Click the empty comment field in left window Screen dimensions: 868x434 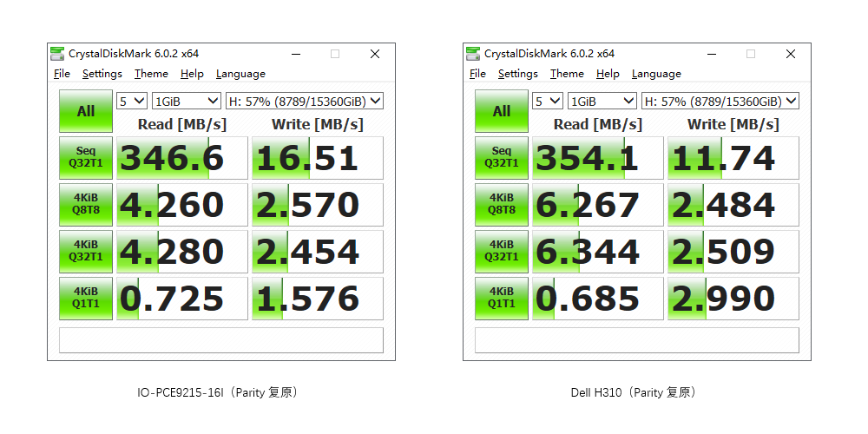pyautogui.click(x=221, y=340)
